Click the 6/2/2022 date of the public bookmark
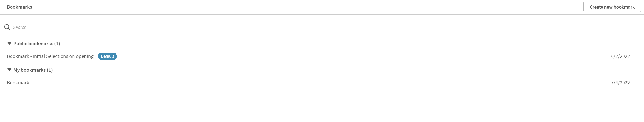Image resolution: width=644 pixels, height=122 pixels. tap(620, 56)
